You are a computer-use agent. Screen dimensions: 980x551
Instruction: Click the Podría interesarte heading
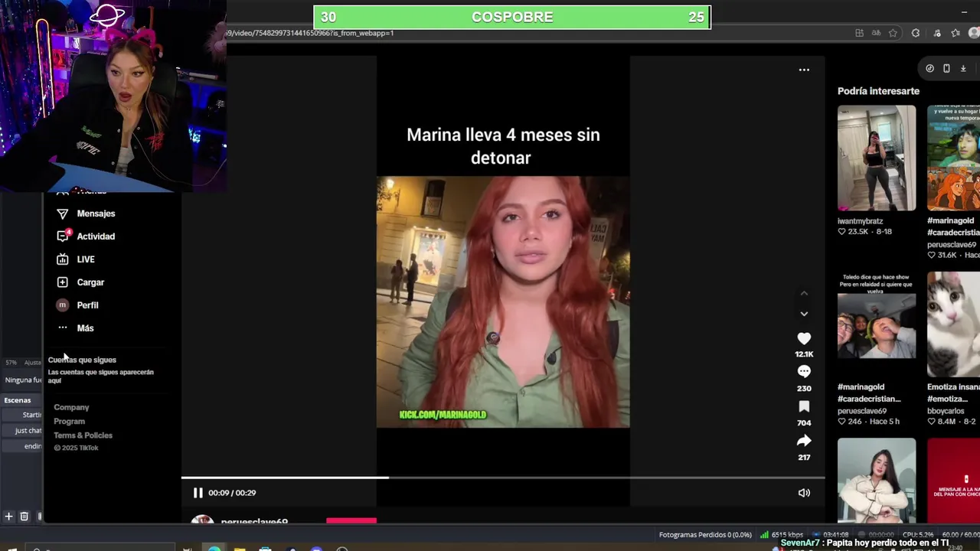[x=878, y=91]
